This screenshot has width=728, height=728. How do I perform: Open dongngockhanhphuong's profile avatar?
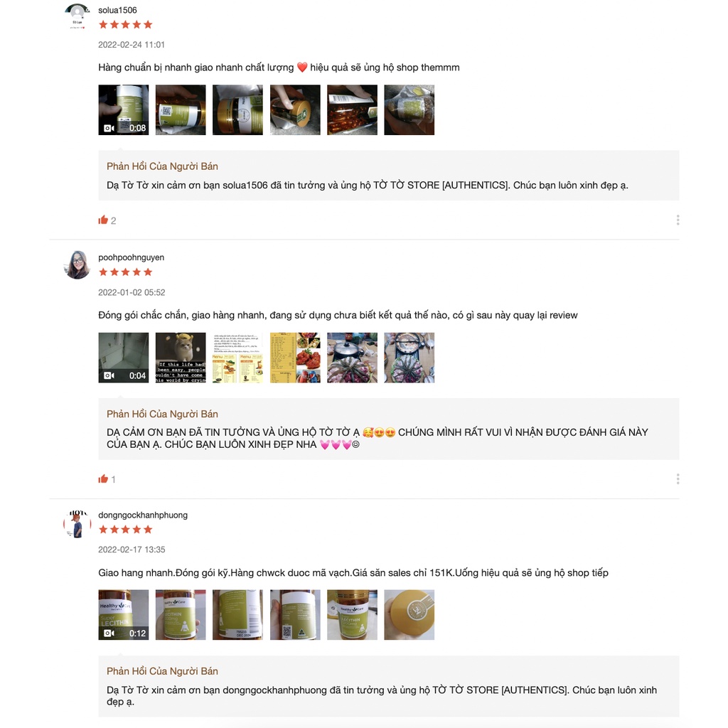[x=77, y=524]
